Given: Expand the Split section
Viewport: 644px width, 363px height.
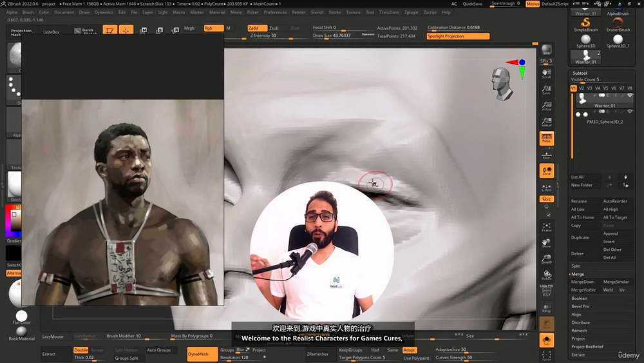Looking at the screenshot, I should click(575, 266).
